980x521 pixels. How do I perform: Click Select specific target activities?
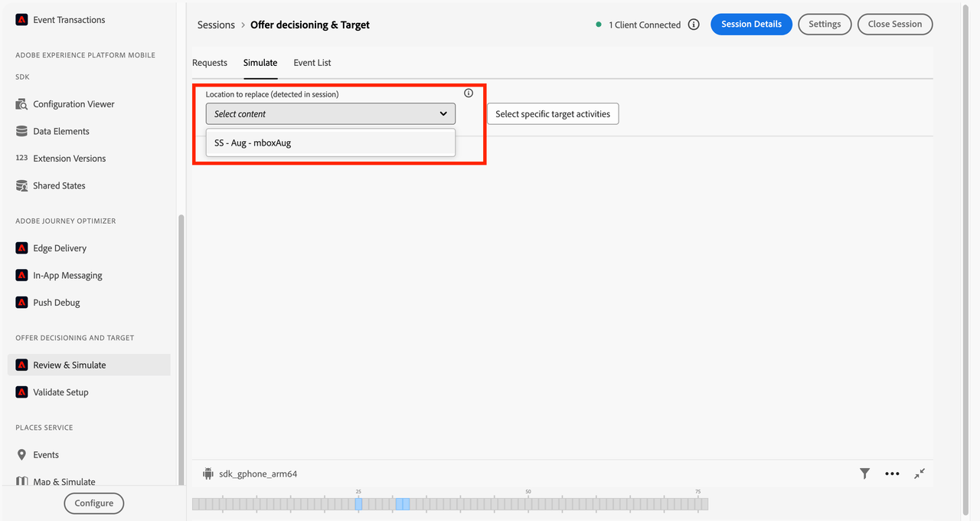[x=552, y=113]
